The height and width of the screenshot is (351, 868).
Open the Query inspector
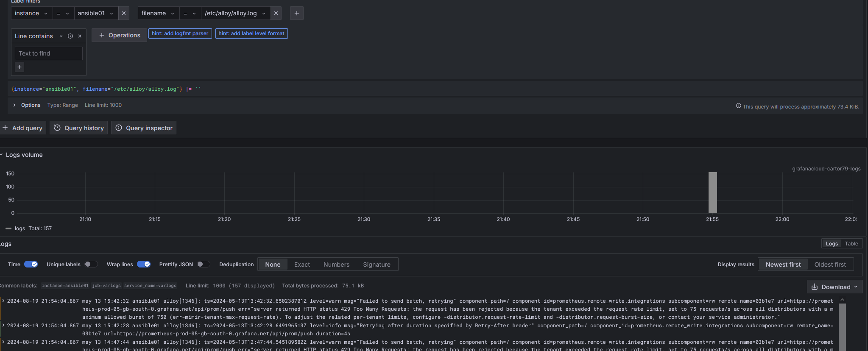click(x=144, y=128)
